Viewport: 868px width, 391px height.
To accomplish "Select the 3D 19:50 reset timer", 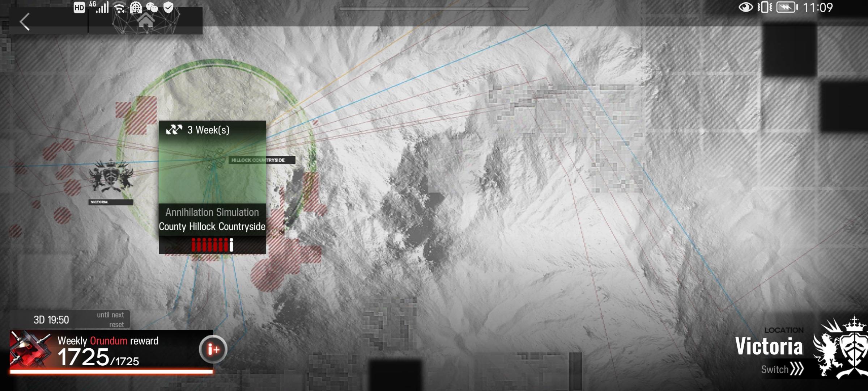I will [51, 320].
